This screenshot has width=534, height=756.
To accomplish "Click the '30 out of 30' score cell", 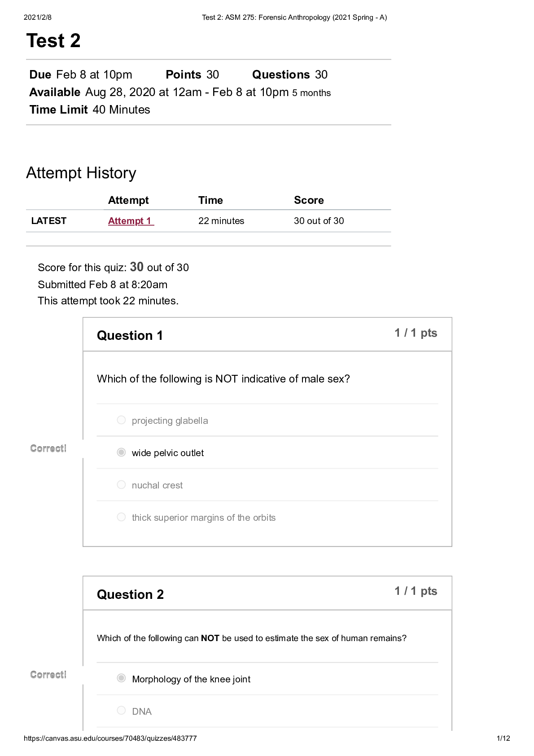I will (319, 221).
